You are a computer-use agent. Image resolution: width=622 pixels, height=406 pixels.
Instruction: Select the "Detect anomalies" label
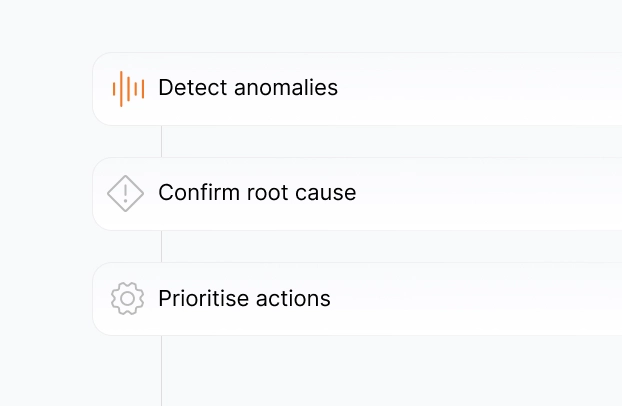(x=248, y=88)
